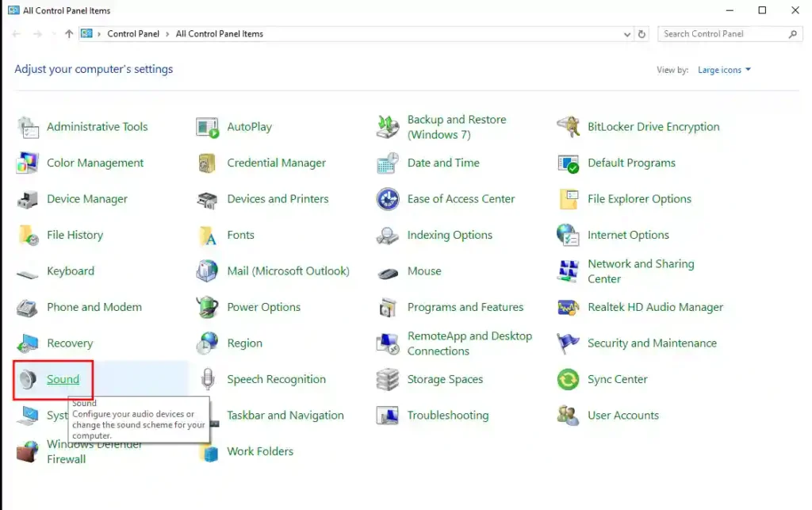Open the AutoPlay icon
Viewport: 812px width, 510px height.
click(207, 128)
